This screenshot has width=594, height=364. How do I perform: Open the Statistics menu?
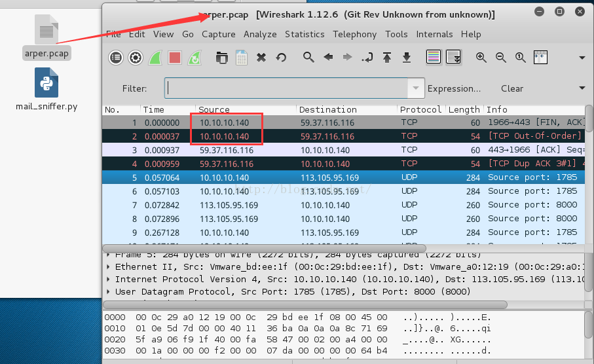(305, 35)
